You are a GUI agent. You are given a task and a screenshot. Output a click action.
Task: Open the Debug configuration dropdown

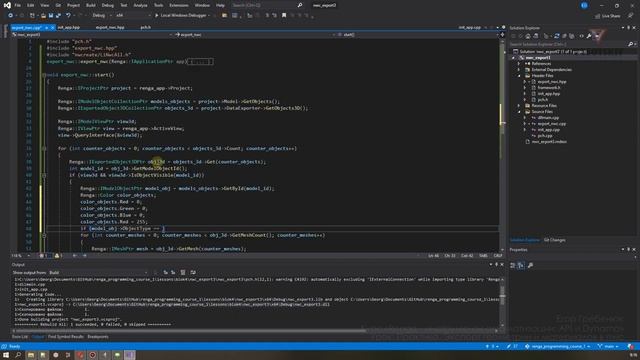(102, 16)
